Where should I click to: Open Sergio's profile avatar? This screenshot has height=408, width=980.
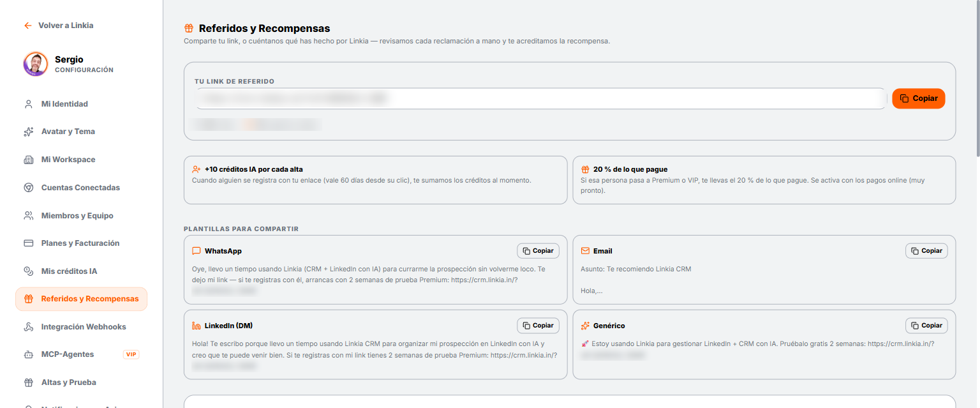(x=36, y=64)
